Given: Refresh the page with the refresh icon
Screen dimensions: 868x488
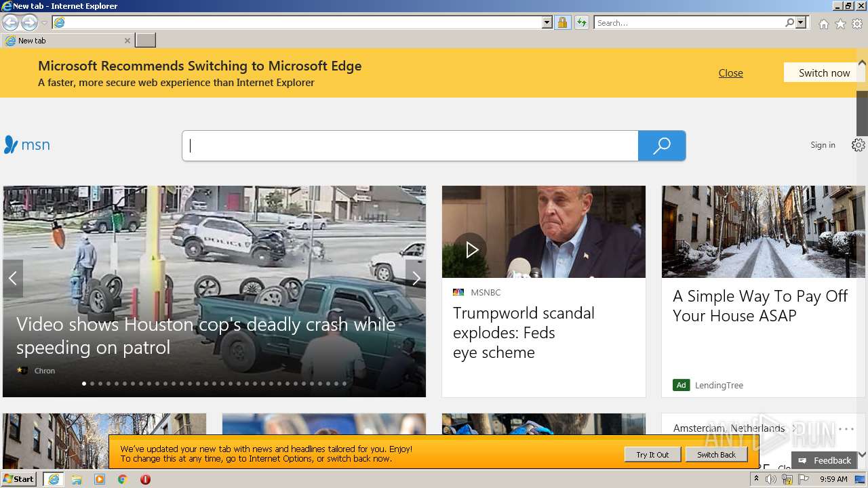Looking at the screenshot, I should 582,22.
